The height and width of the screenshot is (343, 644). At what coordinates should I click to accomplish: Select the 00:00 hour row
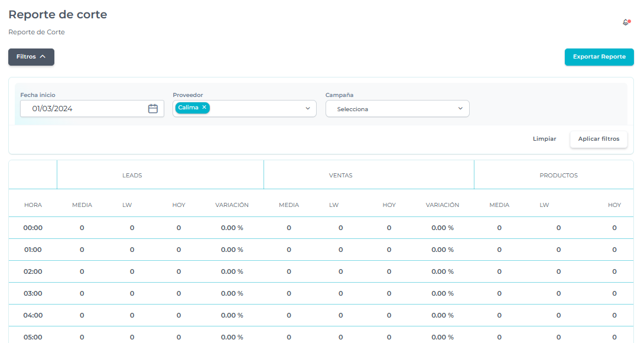click(33, 228)
